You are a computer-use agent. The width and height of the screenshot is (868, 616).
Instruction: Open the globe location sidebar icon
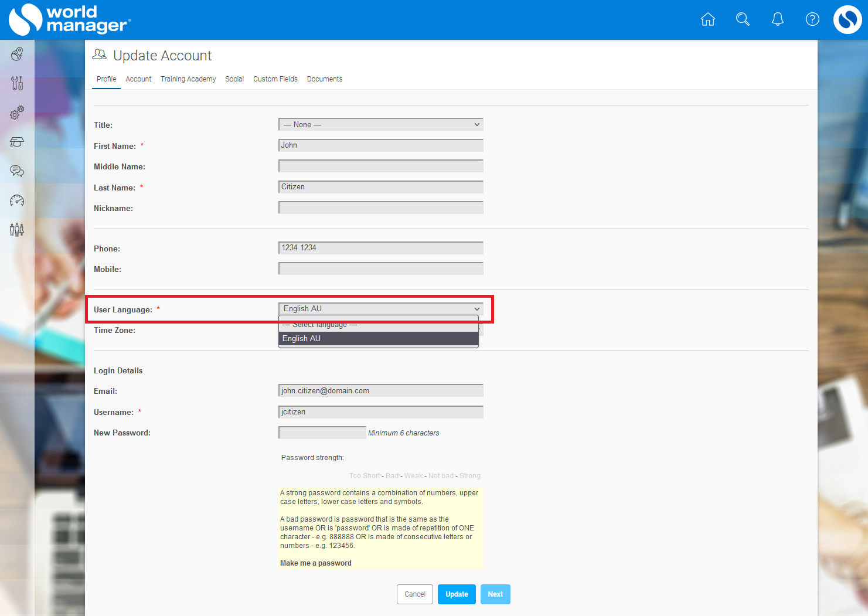coord(17,55)
